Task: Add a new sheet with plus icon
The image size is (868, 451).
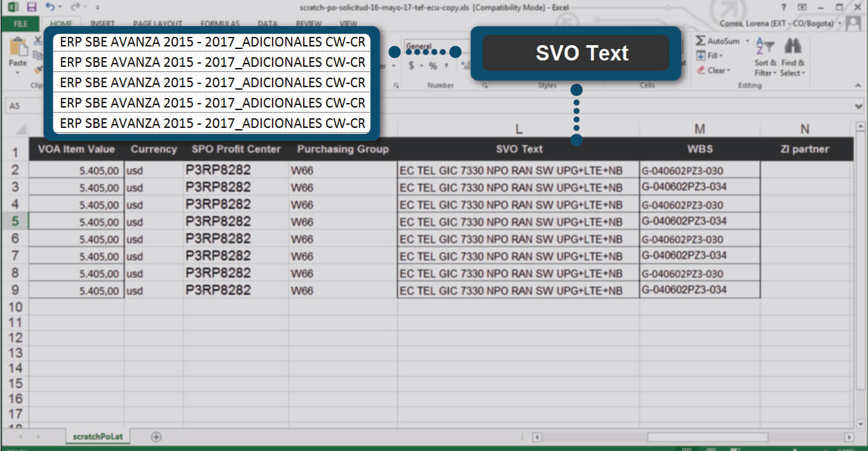Action: [x=156, y=437]
